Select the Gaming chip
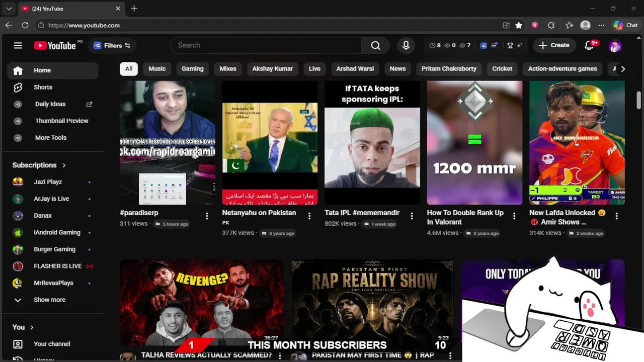The height and width of the screenshot is (362, 644). point(193,69)
